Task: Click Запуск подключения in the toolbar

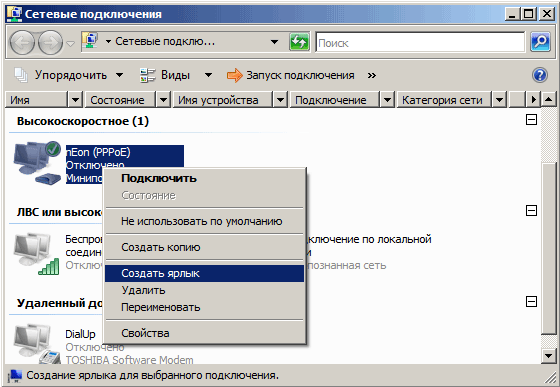Action: tap(290, 75)
